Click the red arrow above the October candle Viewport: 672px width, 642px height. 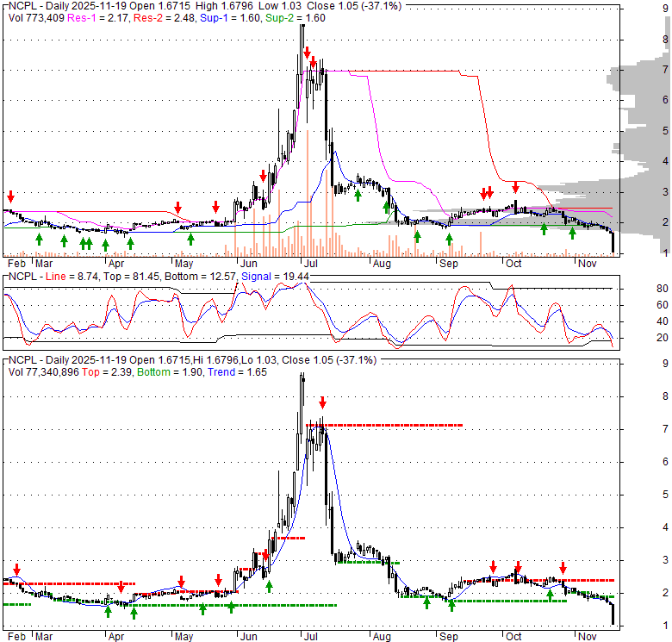(x=515, y=187)
